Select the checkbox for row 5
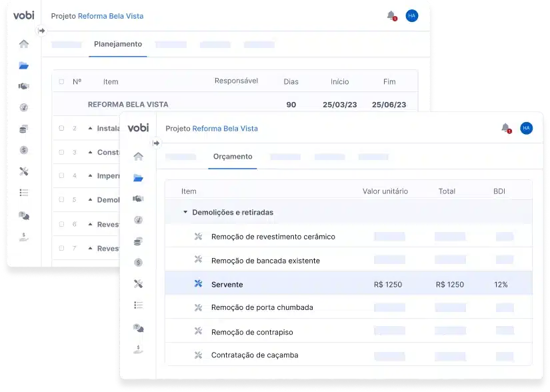Screen dimensions: 550x392 pos(61,200)
